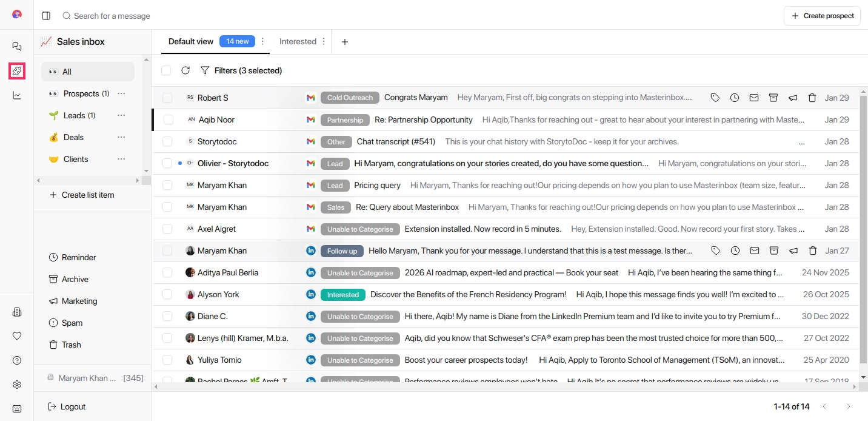Check the select-all checkbox above message list

click(x=166, y=70)
